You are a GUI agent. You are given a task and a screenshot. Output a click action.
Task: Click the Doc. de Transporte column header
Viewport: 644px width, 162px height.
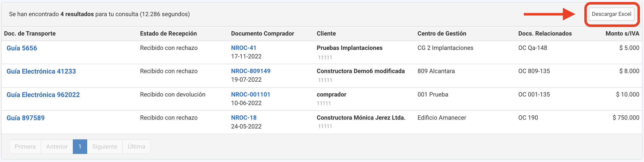(x=30, y=34)
